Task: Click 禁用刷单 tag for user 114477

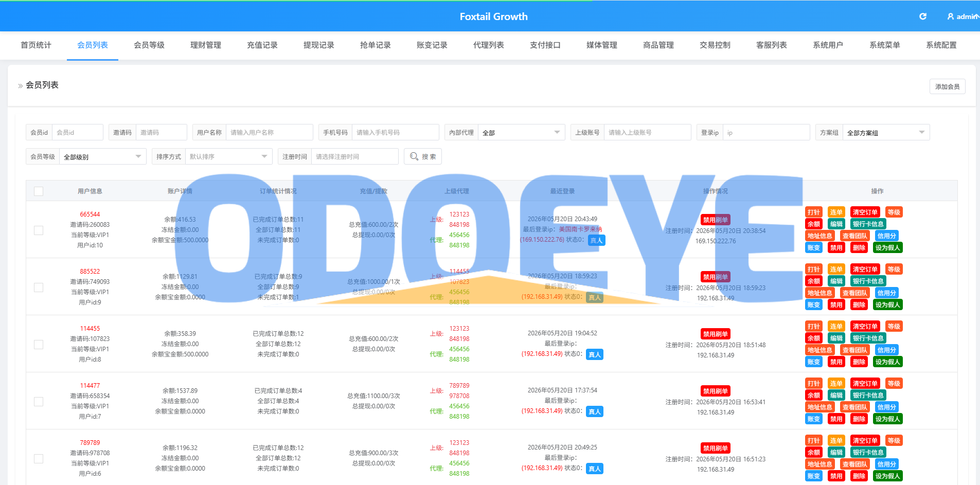Action: click(716, 391)
